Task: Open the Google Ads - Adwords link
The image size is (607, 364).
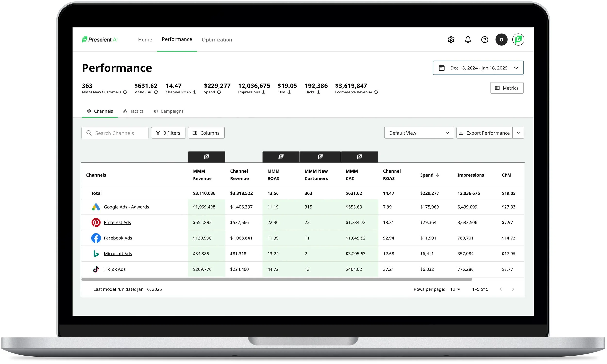Action: 126,207
